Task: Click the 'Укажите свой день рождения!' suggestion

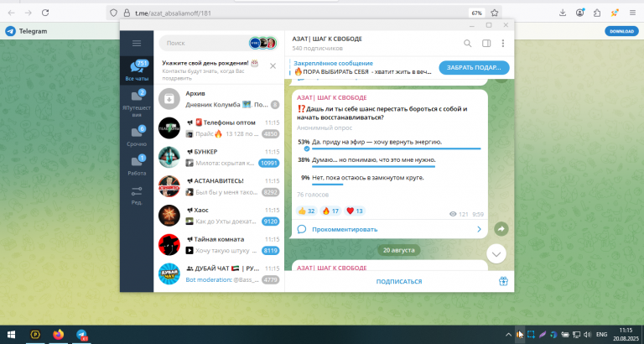Action: 210,63
